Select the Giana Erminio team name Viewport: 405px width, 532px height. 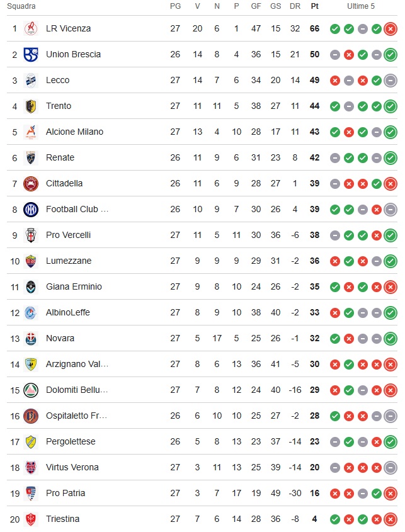(74, 286)
